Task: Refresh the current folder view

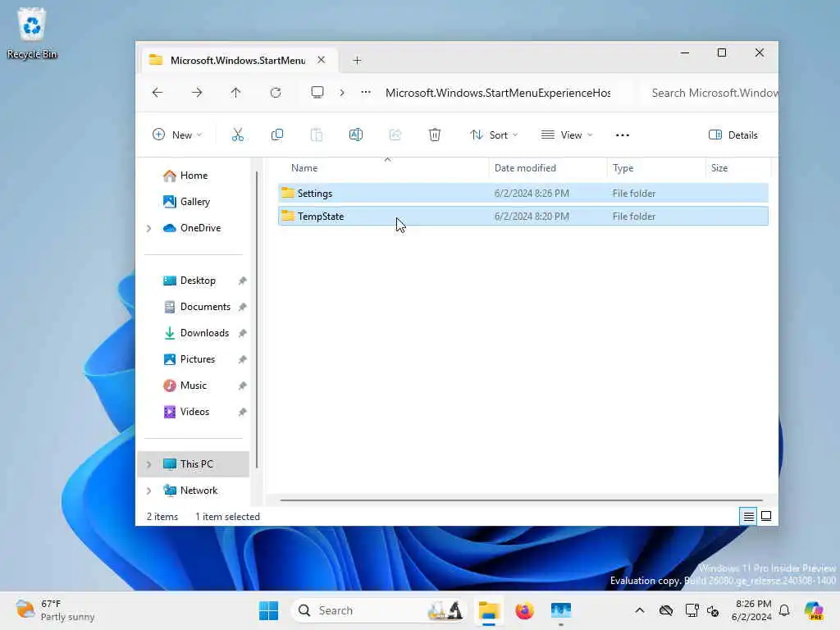Action: point(276,93)
